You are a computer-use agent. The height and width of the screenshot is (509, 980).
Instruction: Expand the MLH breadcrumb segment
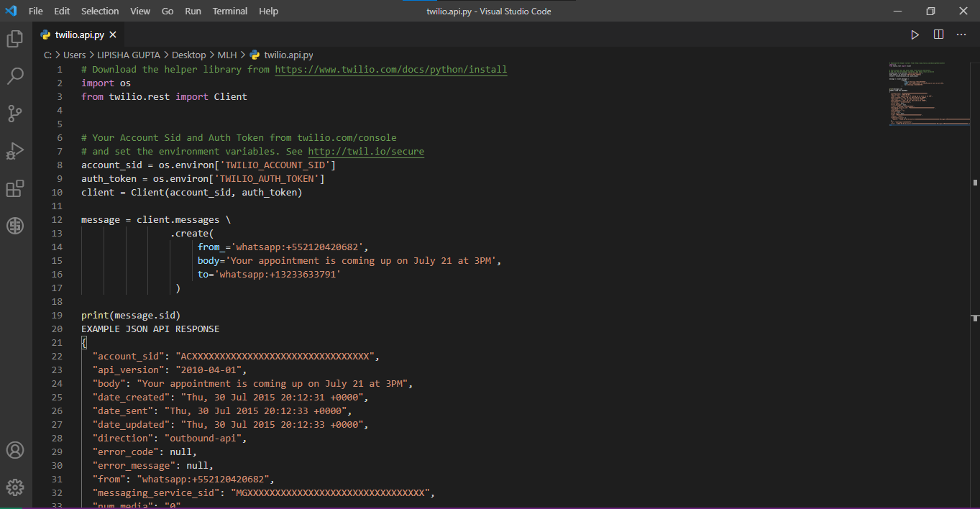(x=227, y=55)
